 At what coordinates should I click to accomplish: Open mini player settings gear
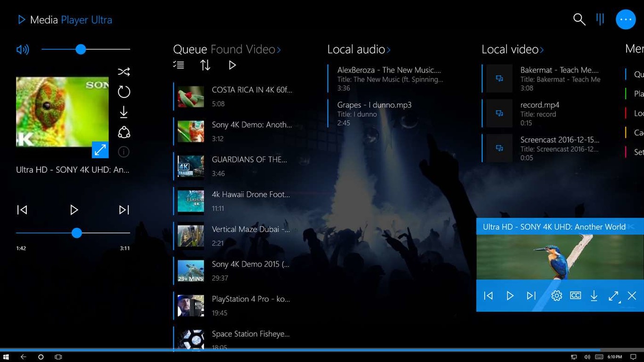[556, 296]
